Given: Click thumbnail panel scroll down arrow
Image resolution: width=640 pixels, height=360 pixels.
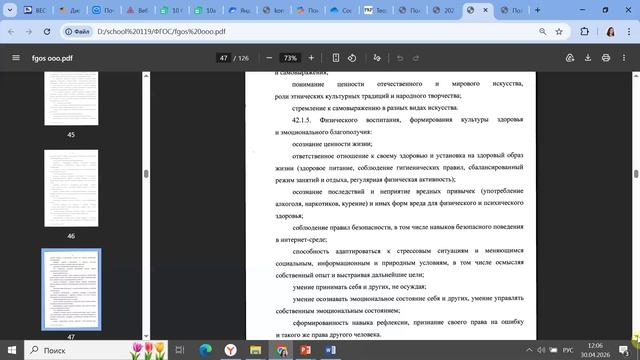Looking at the screenshot, I should [146, 336].
